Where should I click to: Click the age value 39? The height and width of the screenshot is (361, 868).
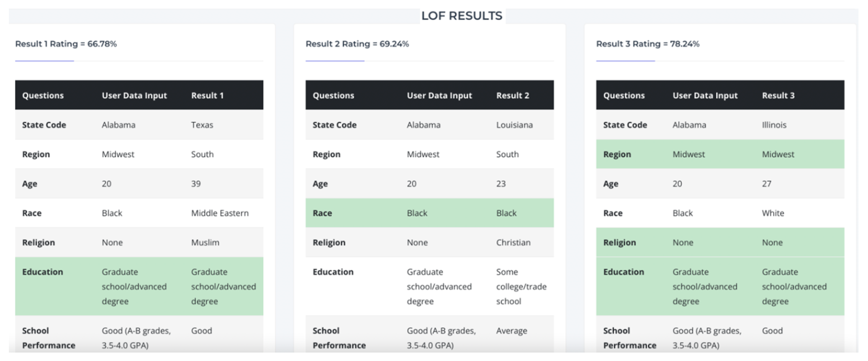pos(196,184)
